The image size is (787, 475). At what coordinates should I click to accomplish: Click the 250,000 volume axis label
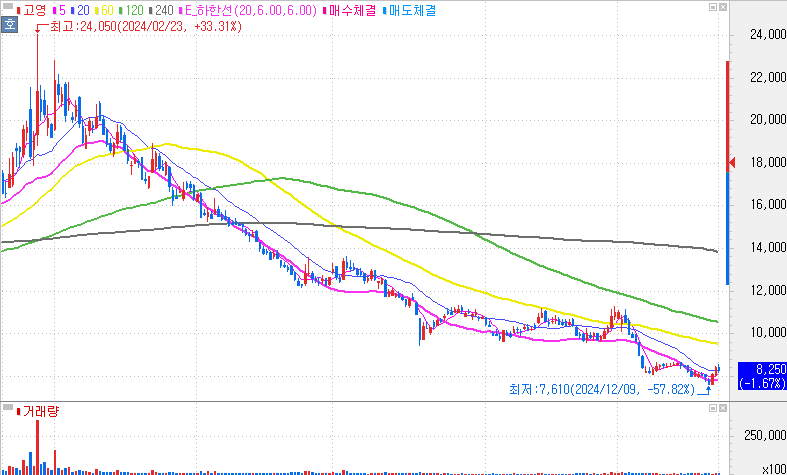click(765, 435)
